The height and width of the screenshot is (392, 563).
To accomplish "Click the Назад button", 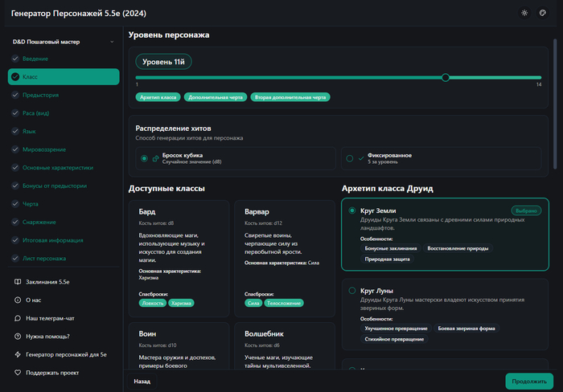I will tap(142, 382).
